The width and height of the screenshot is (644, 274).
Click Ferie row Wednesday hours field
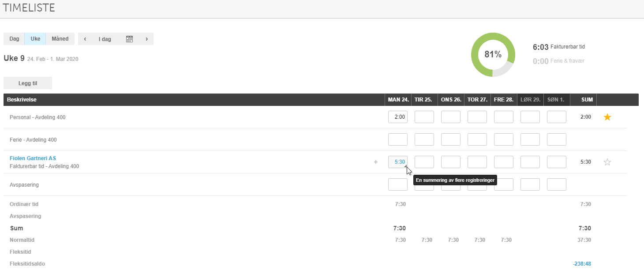pos(451,139)
